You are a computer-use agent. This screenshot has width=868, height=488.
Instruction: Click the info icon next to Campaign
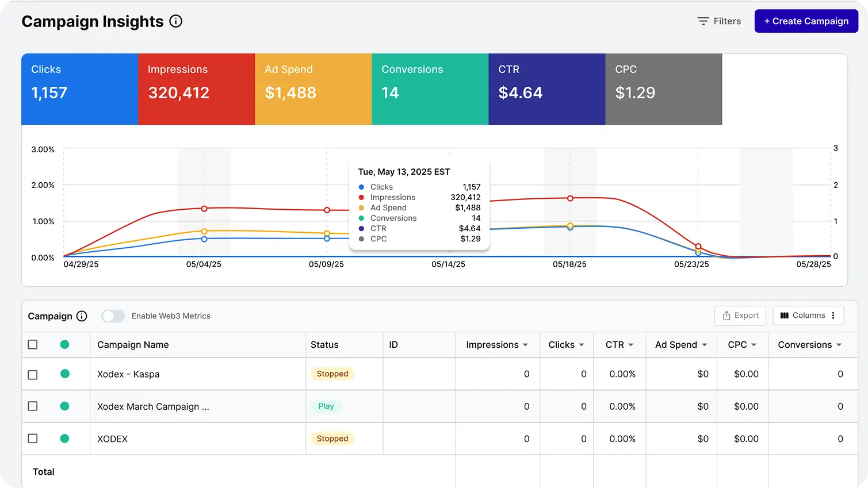click(82, 316)
